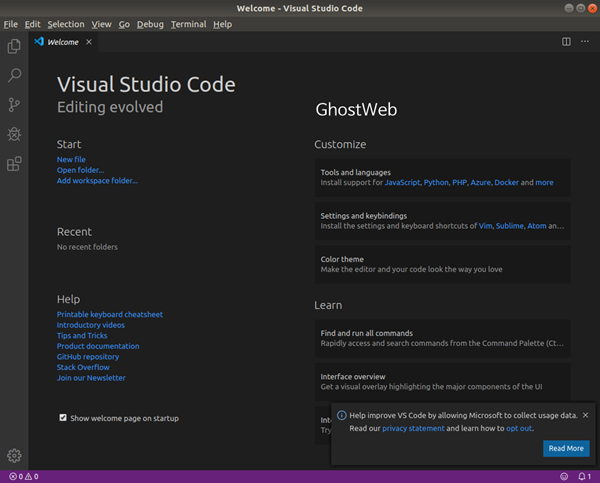Open the Extensions view icon

14,164
